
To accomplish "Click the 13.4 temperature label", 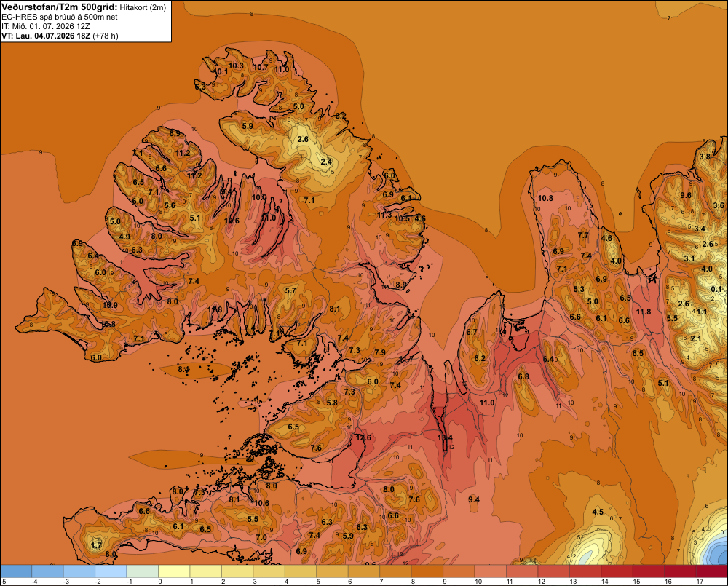I will pyautogui.click(x=445, y=437).
